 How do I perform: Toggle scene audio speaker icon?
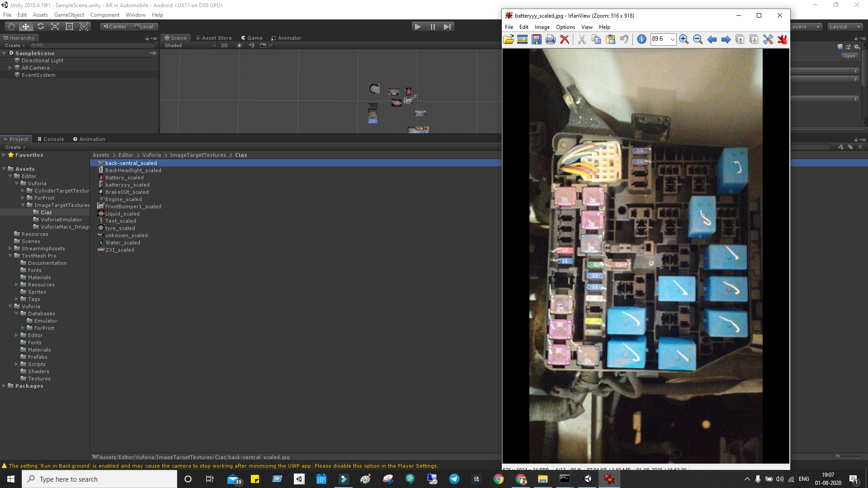[x=251, y=46]
